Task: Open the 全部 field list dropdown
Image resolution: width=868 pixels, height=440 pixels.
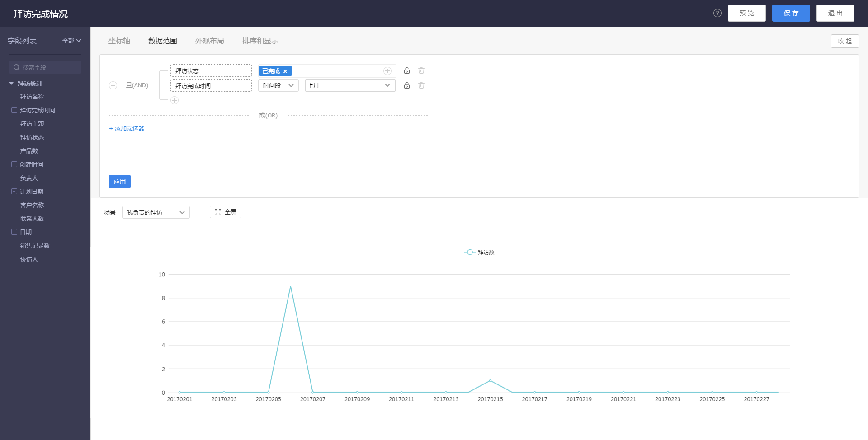Action: pos(71,41)
